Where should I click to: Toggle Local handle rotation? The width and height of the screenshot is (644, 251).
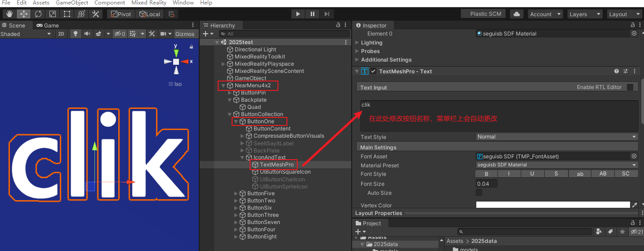(149, 14)
